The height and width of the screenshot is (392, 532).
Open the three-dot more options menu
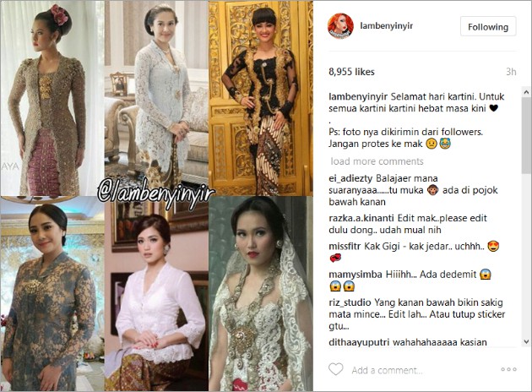coord(508,369)
